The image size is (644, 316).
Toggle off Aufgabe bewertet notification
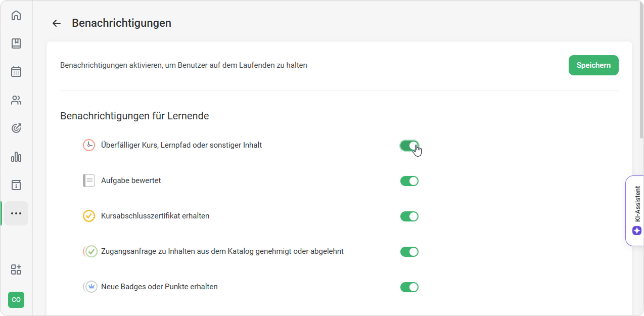[x=409, y=181]
